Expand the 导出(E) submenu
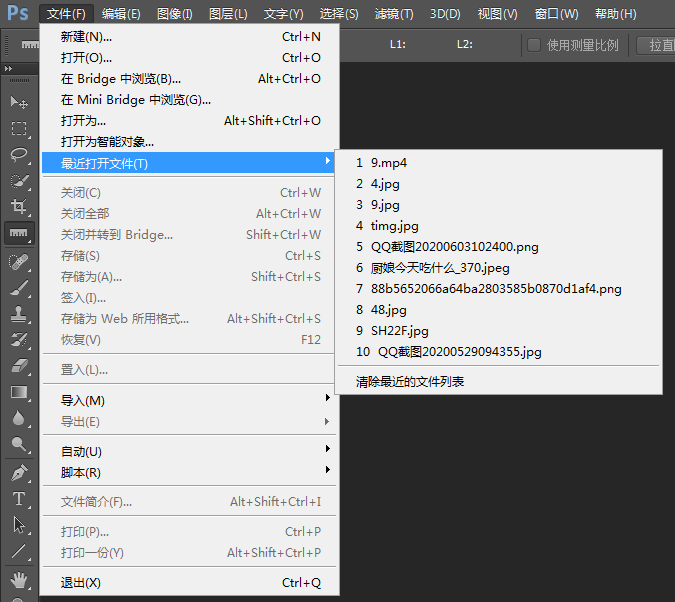675x602 pixels. click(x=188, y=421)
